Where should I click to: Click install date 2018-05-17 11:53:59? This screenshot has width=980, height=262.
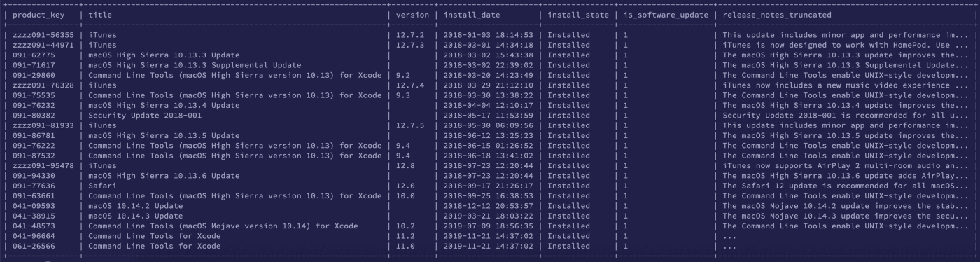pyautogui.click(x=488, y=116)
